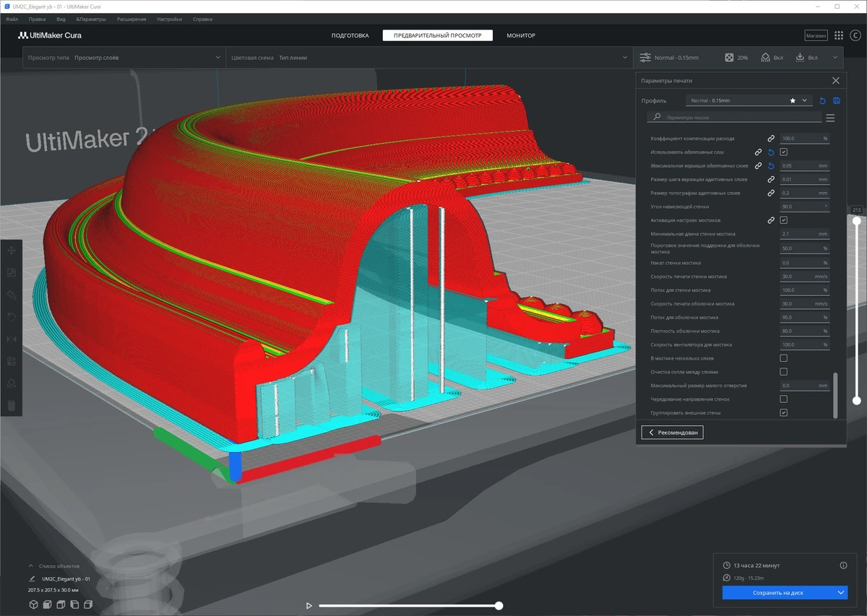The image size is (867, 616).
Task: Enable В мостике несколько слоев checkbox
Action: coord(784,358)
